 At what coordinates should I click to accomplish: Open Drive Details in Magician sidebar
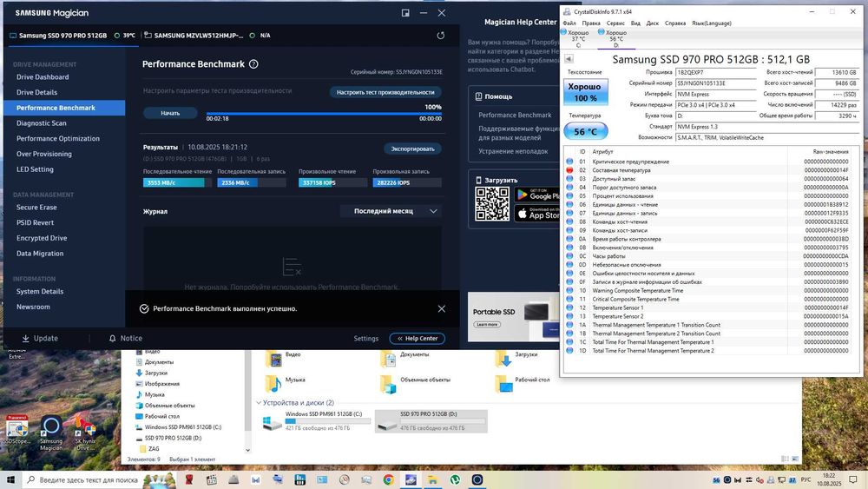tap(36, 92)
